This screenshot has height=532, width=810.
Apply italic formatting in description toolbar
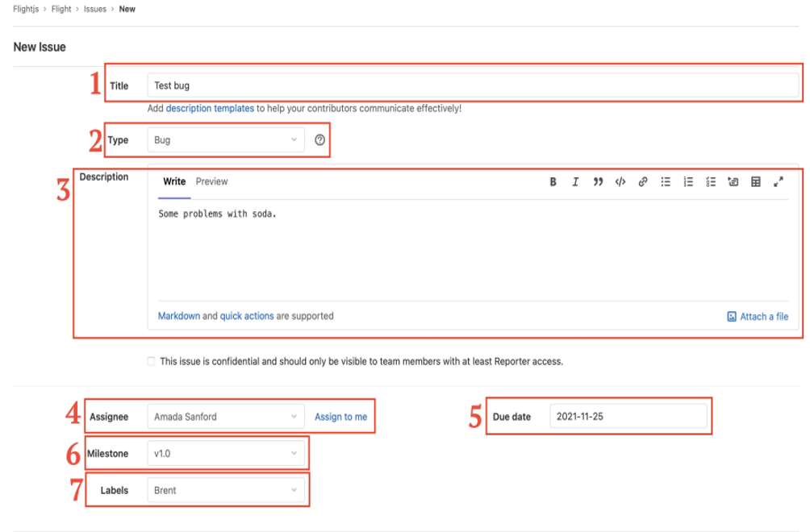575,181
